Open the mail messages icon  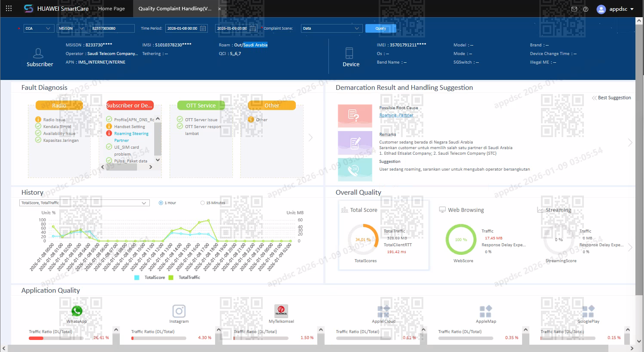point(574,9)
